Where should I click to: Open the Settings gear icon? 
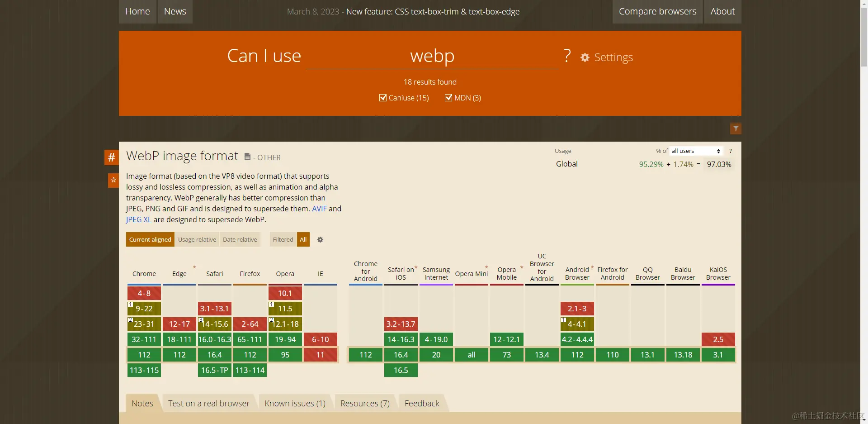(585, 57)
